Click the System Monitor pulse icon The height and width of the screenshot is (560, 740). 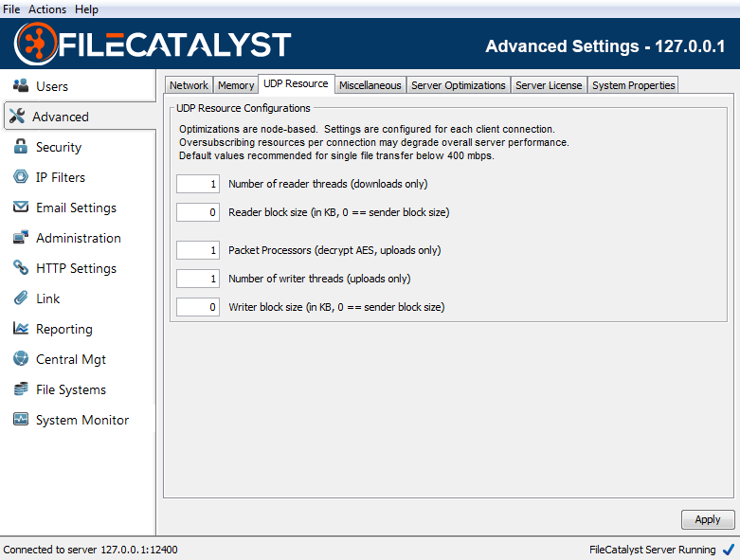pyautogui.click(x=21, y=419)
